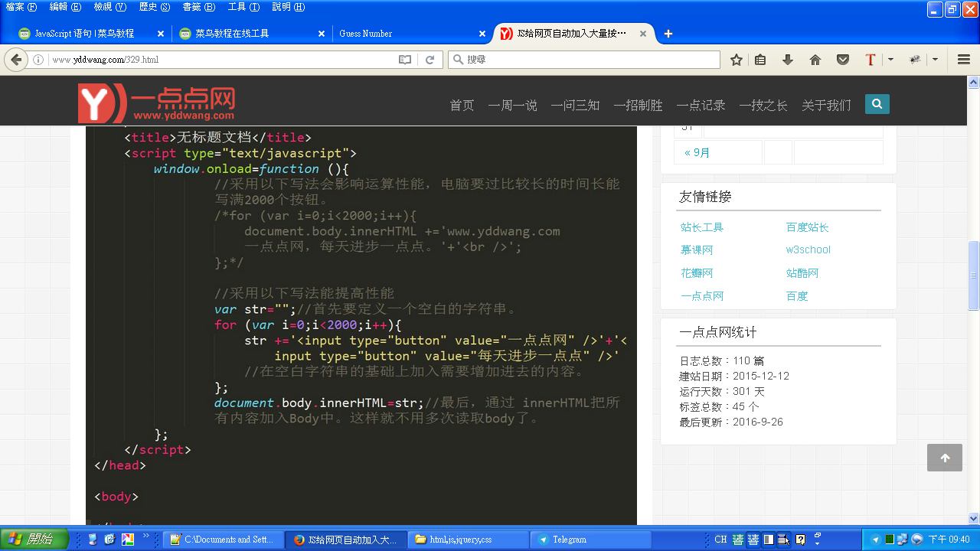
Task: Open 花瓣网 friend link
Action: [697, 273]
